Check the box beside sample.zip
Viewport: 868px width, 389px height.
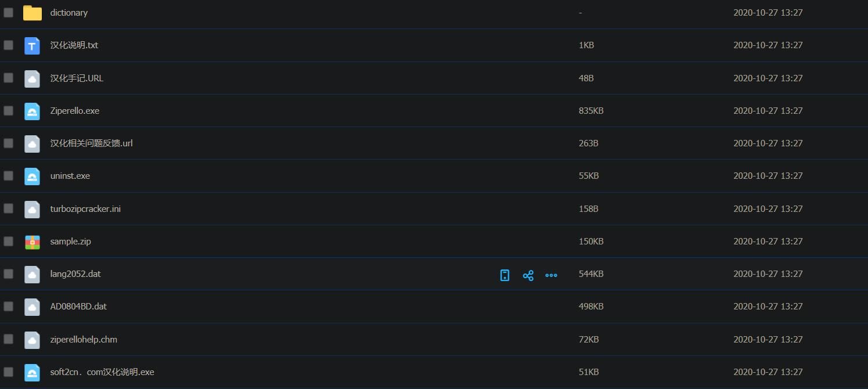8,241
